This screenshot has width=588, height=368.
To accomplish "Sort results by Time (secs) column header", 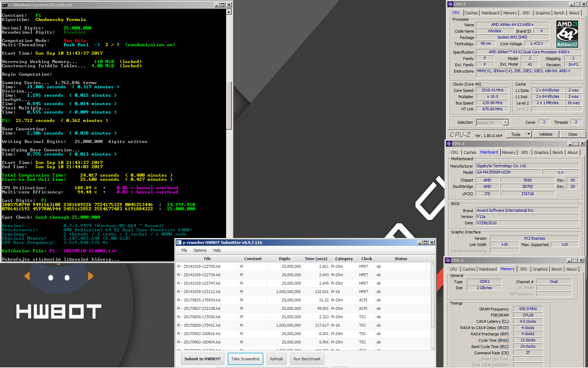I will 316,259.
